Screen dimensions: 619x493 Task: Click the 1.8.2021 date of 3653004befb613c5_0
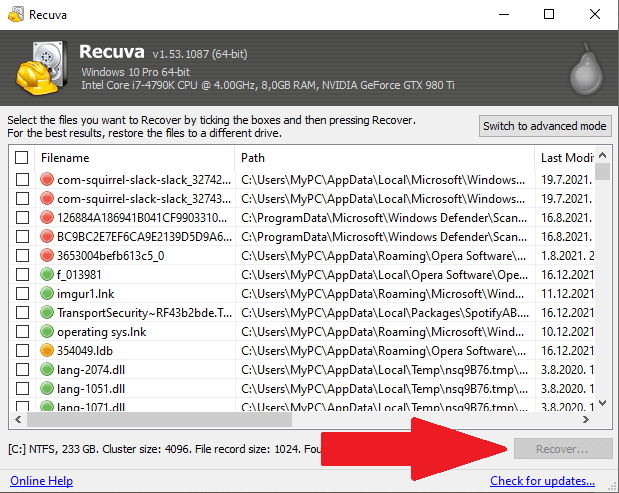(568, 256)
